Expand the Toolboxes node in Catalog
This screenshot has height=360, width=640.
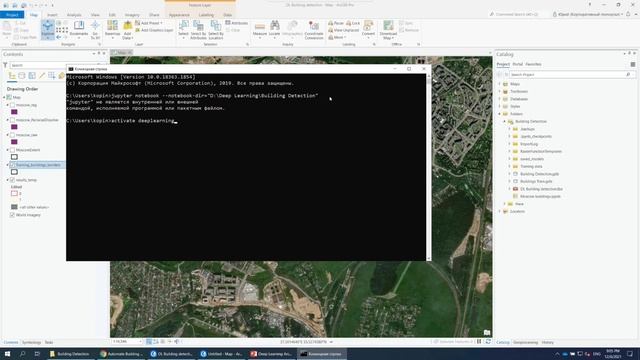click(x=500, y=91)
